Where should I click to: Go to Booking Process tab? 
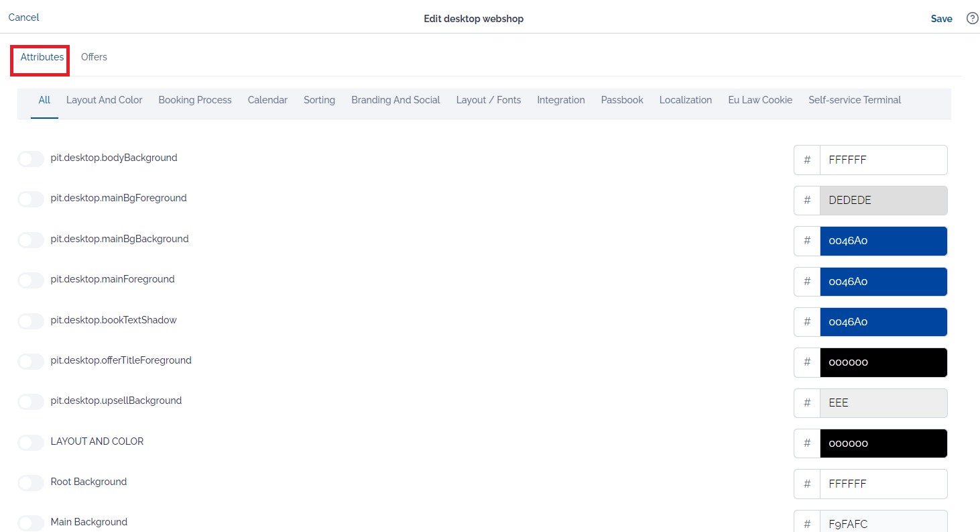[195, 100]
